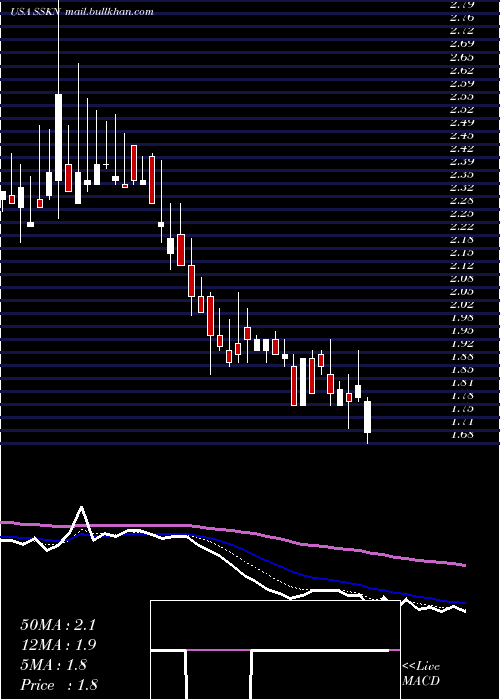
Task: Click the 2.28 price axis label
Action: [x=461, y=200]
